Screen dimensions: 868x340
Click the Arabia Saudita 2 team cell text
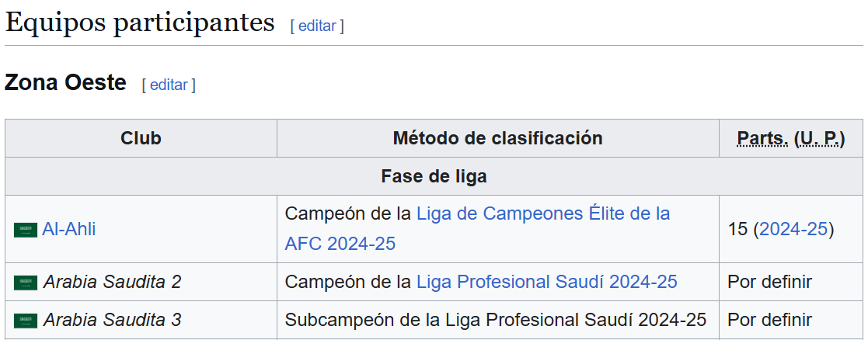113,282
